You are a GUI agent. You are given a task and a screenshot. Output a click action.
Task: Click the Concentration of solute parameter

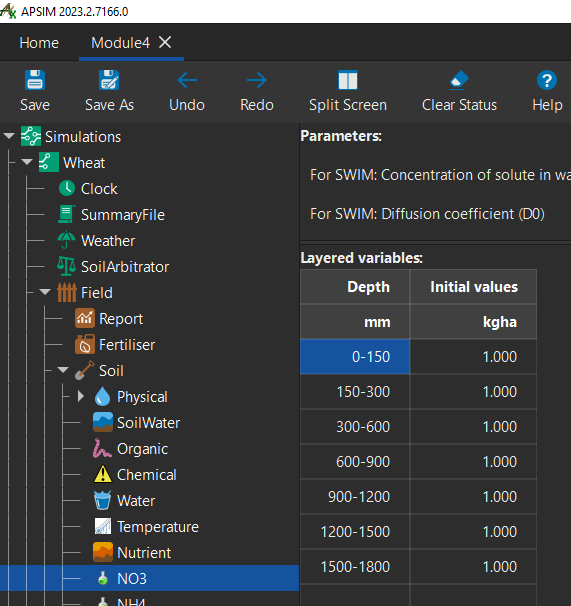pos(440,175)
